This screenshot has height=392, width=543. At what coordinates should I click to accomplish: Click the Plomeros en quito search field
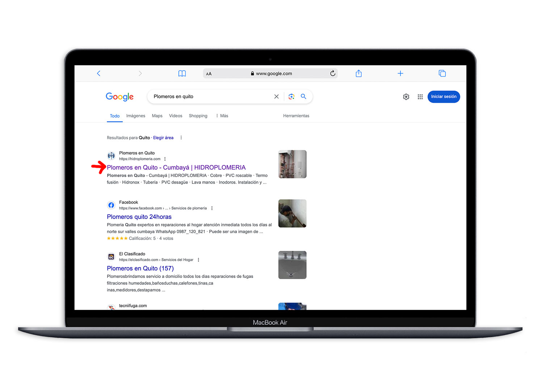(210, 97)
